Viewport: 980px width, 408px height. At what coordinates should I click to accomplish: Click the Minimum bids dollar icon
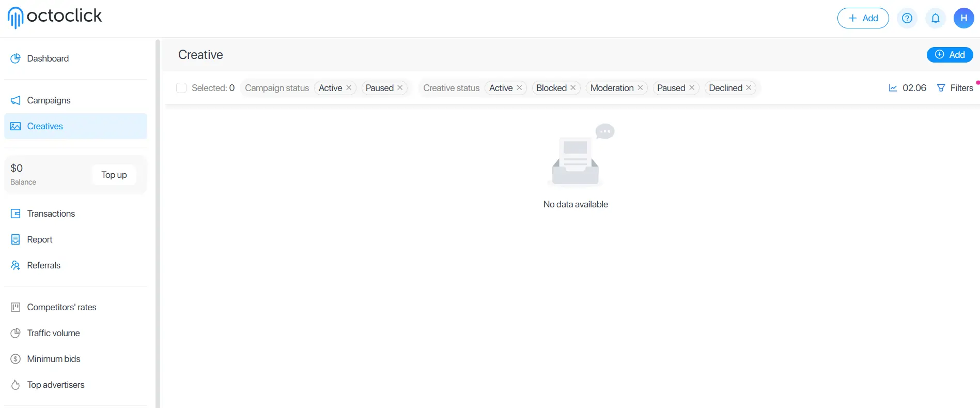[x=15, y=359]
